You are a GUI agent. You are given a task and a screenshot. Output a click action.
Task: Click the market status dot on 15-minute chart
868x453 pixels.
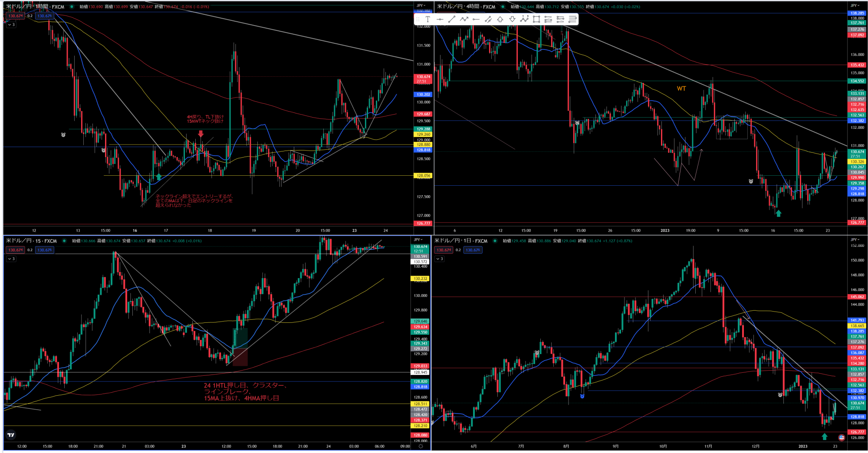tap(64, 241)
